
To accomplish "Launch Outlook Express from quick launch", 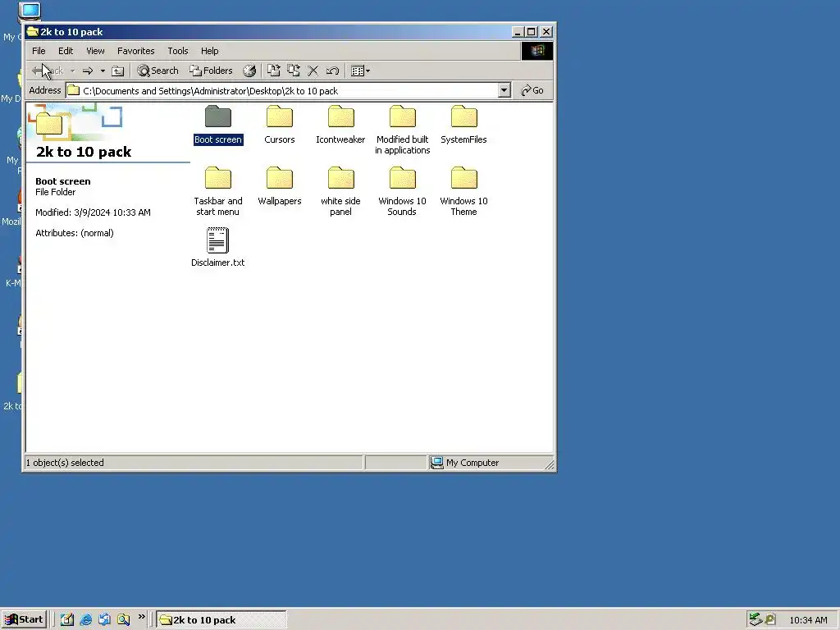I will [x=104, y=620].
